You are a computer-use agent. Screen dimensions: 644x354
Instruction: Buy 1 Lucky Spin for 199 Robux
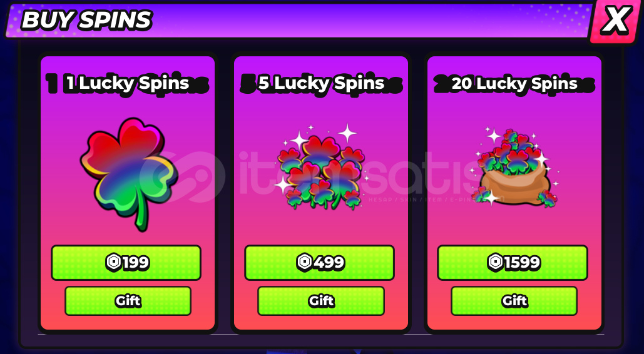pyautogui.click(x=126, y=263)
